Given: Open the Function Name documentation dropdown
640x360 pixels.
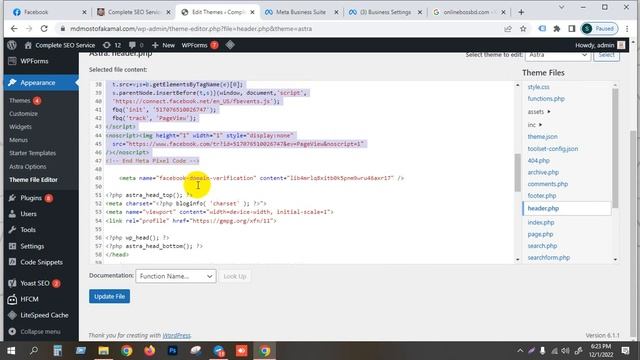Looking at the screenshot, I should tap(176, 276).
